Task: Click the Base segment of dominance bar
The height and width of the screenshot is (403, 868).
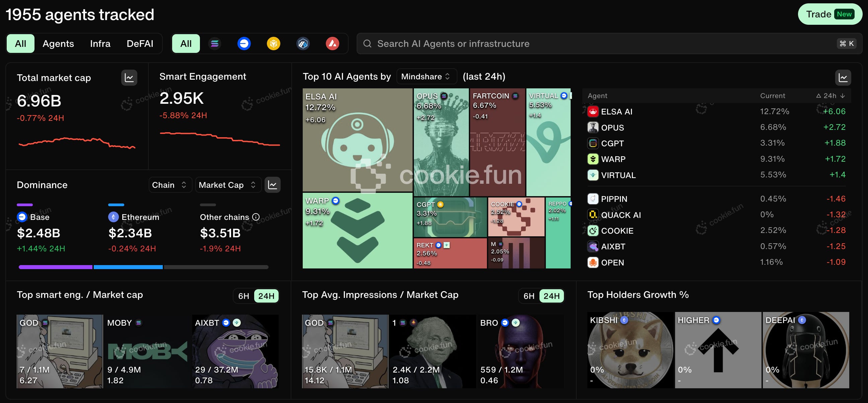Action: [56, 267]
